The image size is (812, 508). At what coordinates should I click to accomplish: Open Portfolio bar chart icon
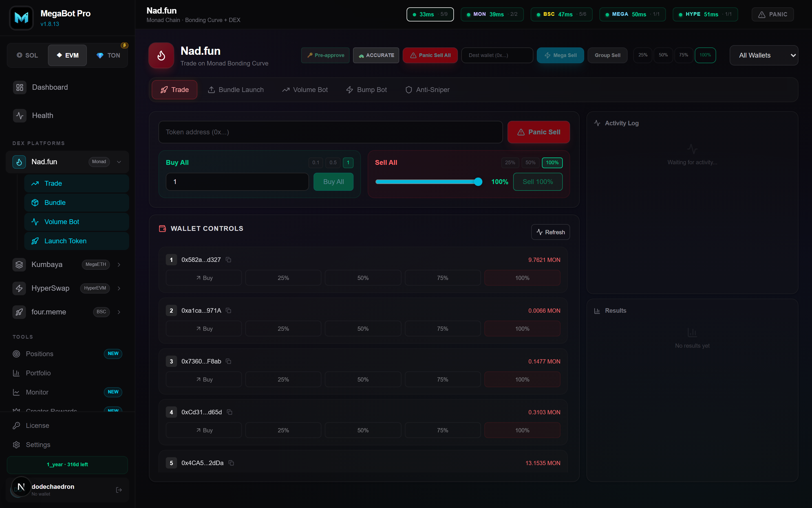tap(16, 373)
